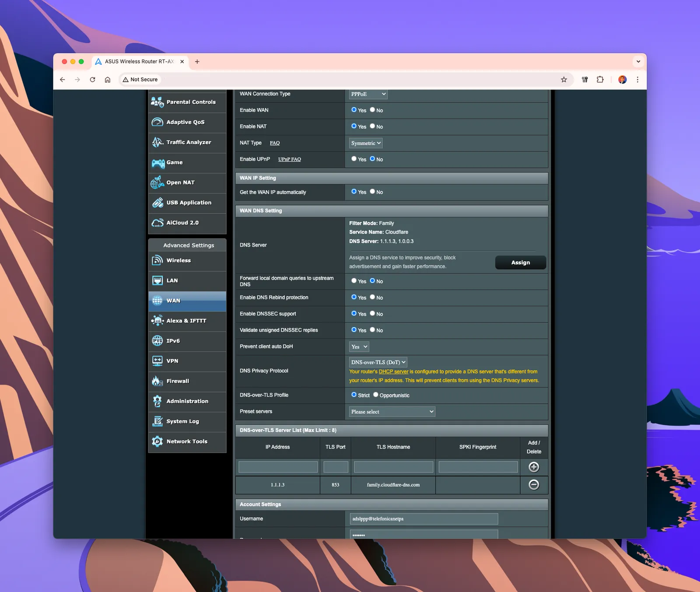
Task: Open the LAN settings icon
Action: click(157, 281)
